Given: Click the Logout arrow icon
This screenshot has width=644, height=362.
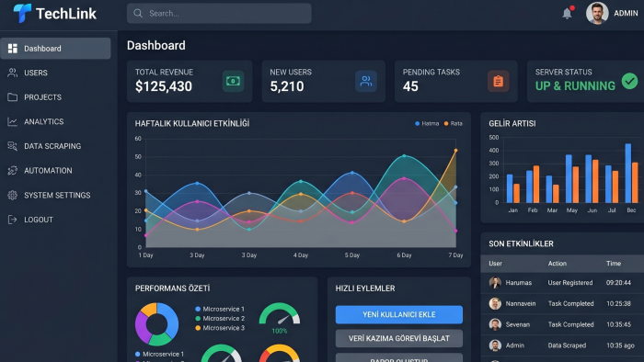Looking at the screenshot, I should (13, 220).
